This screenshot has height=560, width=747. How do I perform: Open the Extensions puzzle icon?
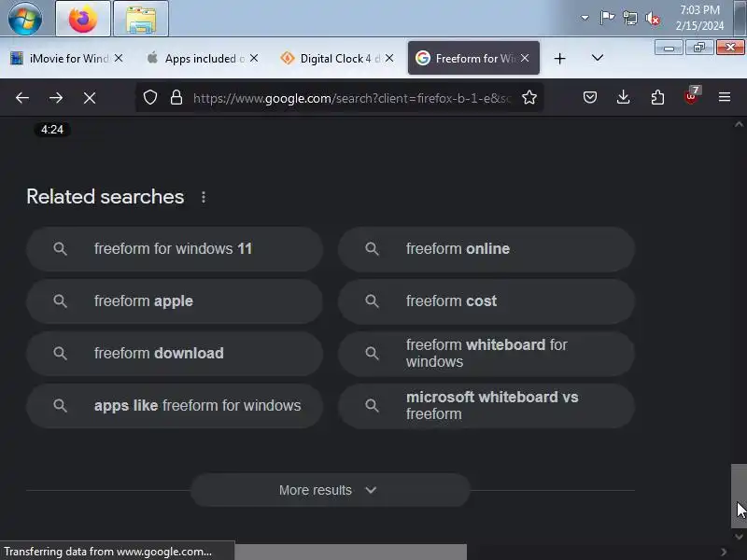pos(657,98)
